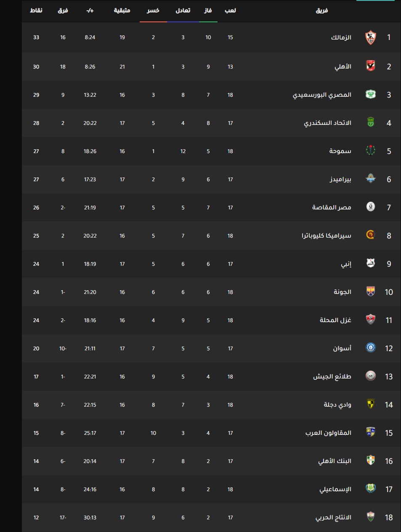401x532 pixels.
Task: Click the El Gouna crest icon
Action: [x=370, y=291]
